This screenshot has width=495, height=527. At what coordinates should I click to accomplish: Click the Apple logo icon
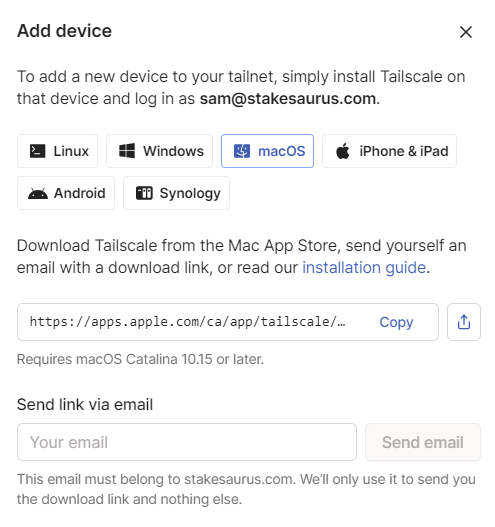click(343, 151)
